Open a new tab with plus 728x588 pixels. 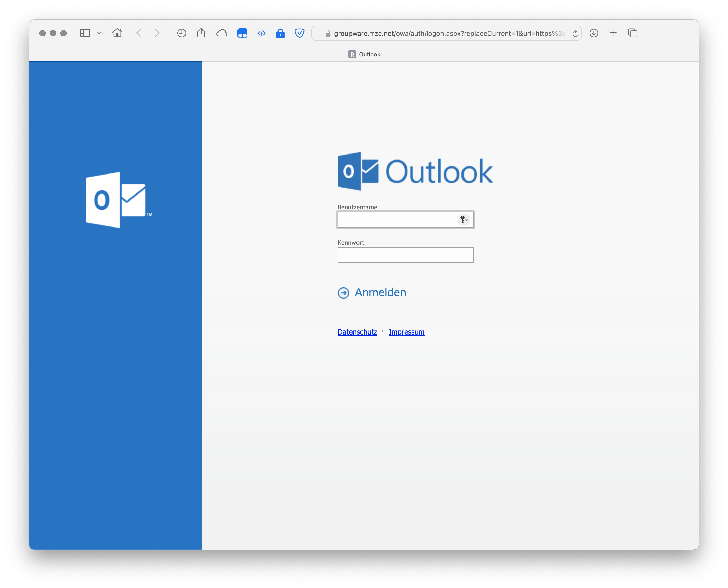613,33
